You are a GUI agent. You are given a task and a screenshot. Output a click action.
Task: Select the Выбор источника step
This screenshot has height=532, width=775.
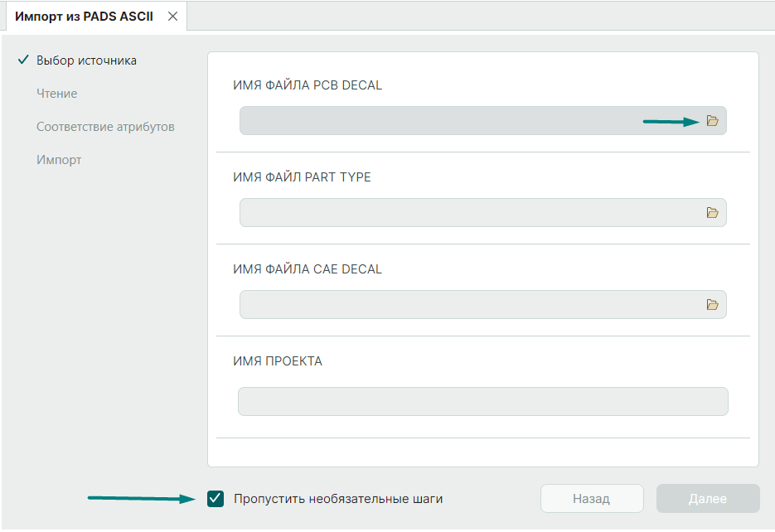click(86, 60)
